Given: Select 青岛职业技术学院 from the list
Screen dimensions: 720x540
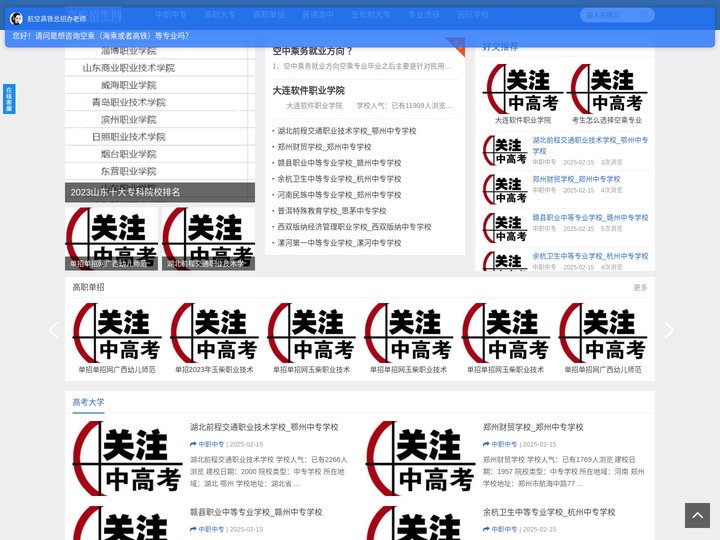Looking at the screenshot, I should [129, 102].
